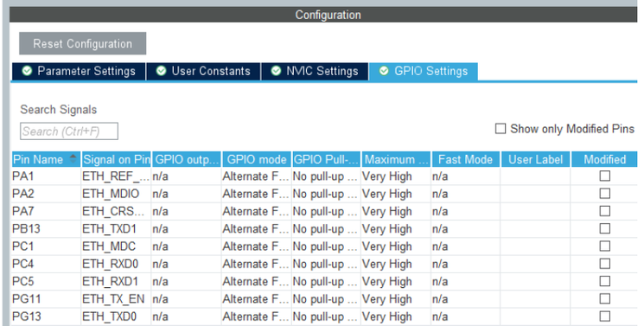This screenshot has height=326, width=644.
Task: Click the GPIO output level column header
Action: point(187,159)
